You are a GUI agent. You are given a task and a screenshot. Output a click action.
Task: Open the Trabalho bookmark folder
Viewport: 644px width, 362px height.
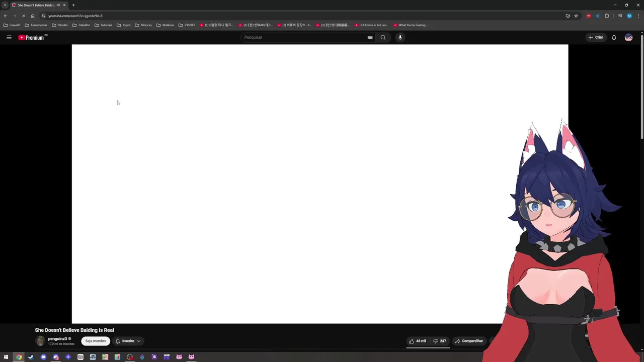81,25
